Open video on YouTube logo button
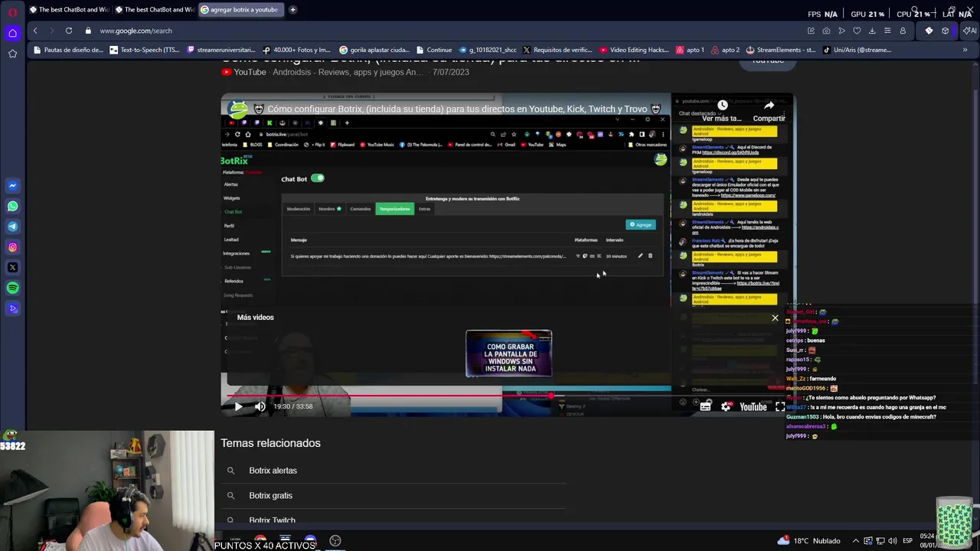The height and width of the screenshot is (551, 980). point(753,406)
